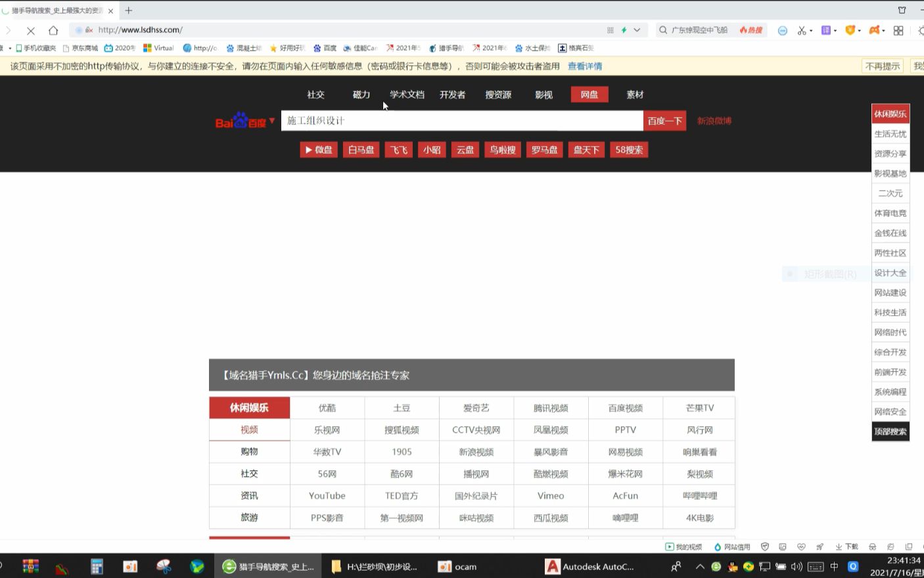Expand the translate extension dropdown arrow
This screenshot has width=924, height=578.
pos(835,31)
